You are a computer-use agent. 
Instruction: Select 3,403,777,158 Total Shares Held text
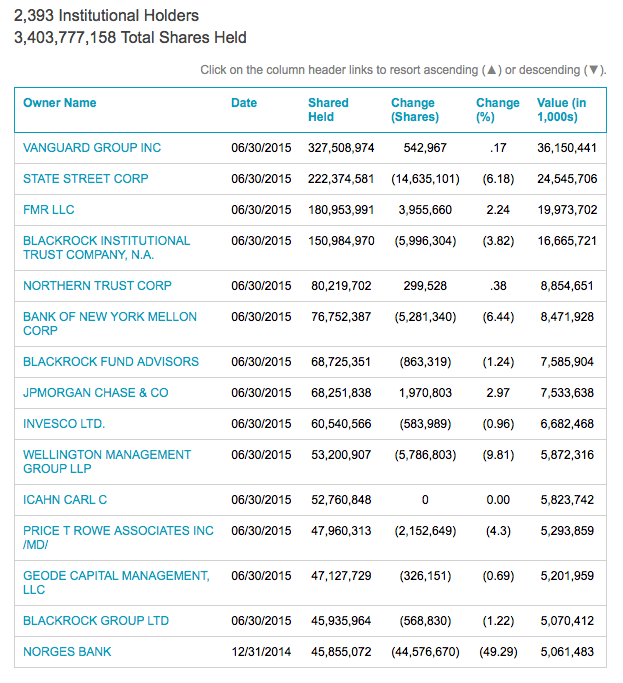130,37
